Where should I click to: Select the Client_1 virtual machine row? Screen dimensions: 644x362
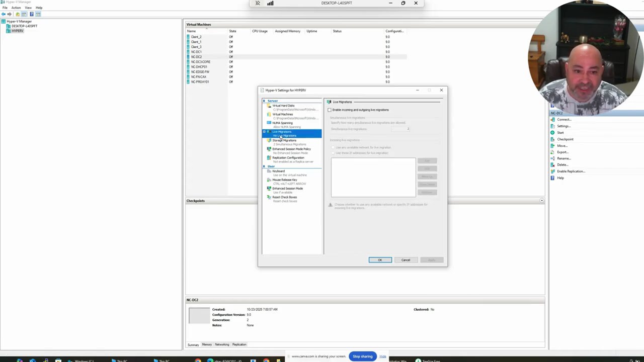[296, 42]
